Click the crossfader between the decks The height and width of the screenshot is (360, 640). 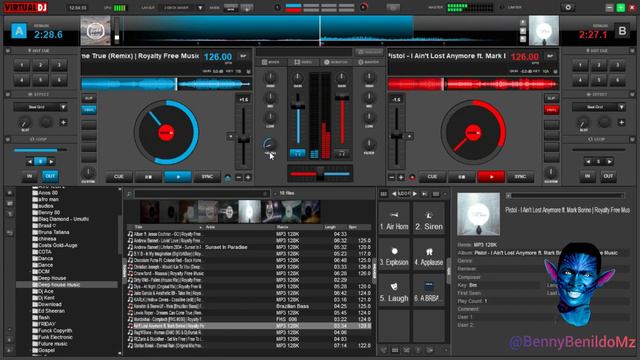tap(320, 174)
